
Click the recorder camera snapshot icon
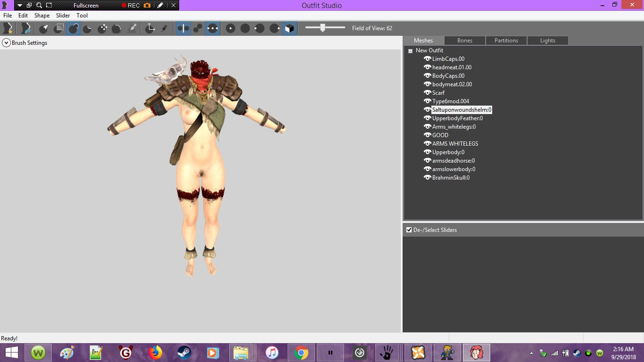coord(147,5)
